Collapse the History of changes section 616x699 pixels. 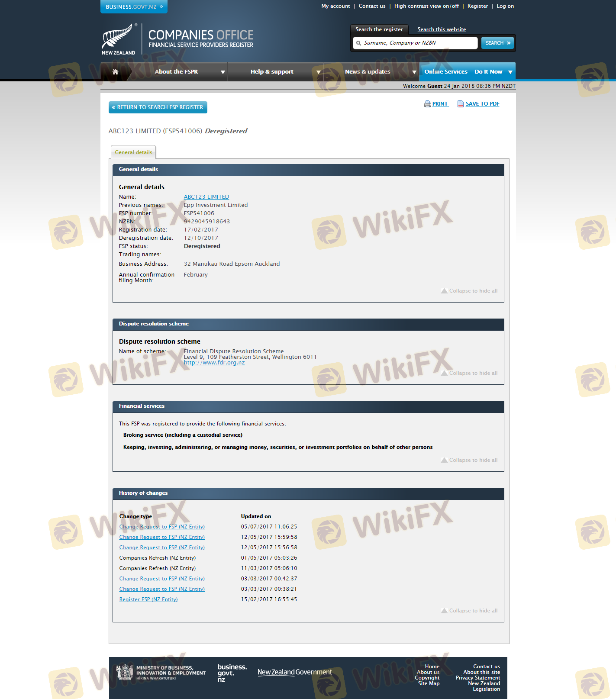point(469,611)
